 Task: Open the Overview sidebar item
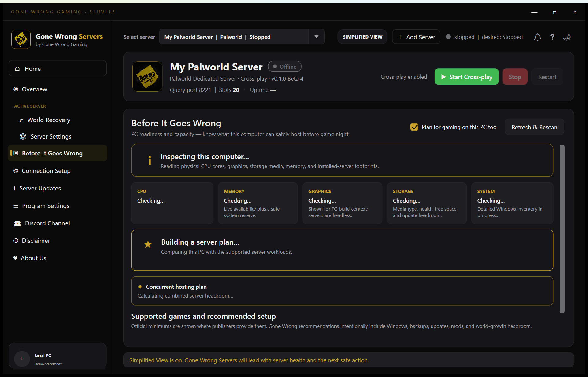tap(58, 89)
